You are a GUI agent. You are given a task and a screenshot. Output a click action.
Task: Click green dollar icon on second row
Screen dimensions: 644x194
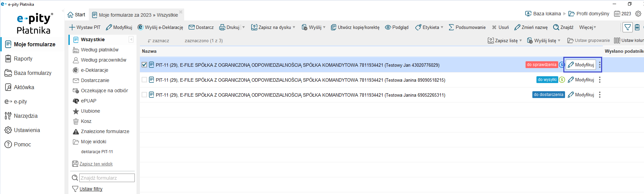[562, 80]
